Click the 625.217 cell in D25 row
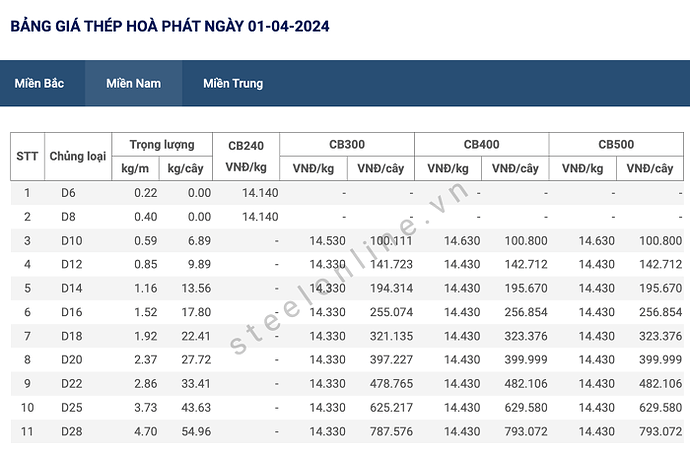690x453 pixels. pyautogui.click(x=391, y=408)
